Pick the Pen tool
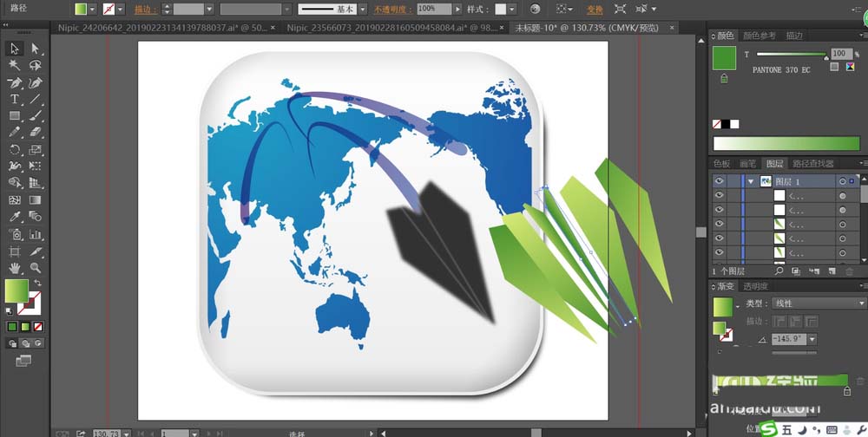 [x=15, y=83]
